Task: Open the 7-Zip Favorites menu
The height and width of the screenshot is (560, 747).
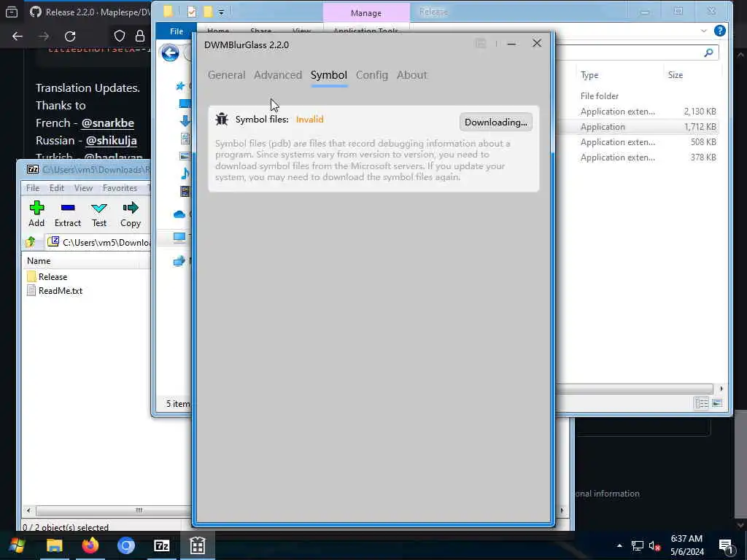Action: tap(120, 188)
